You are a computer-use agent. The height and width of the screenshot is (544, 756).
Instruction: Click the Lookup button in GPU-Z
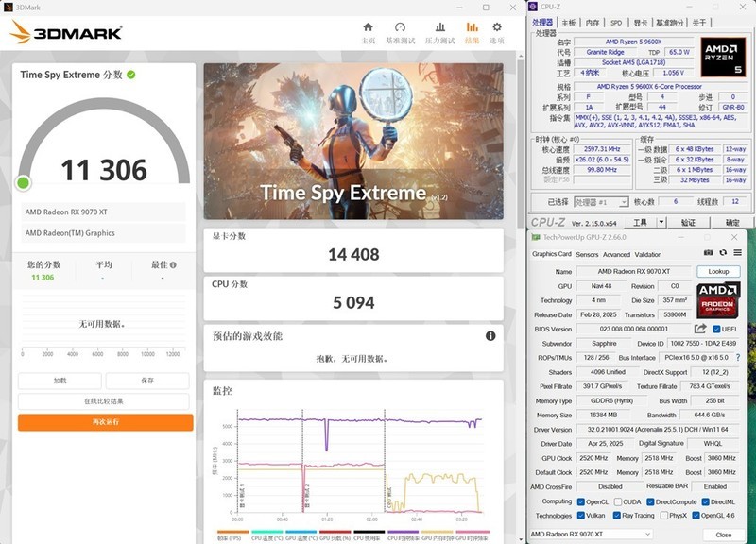coord(720,272)
